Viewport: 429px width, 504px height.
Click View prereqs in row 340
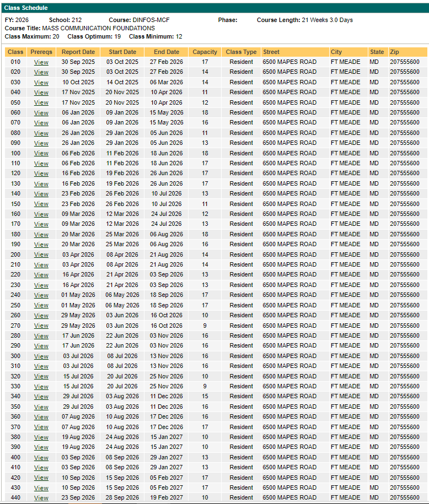(x=41, y=397)
